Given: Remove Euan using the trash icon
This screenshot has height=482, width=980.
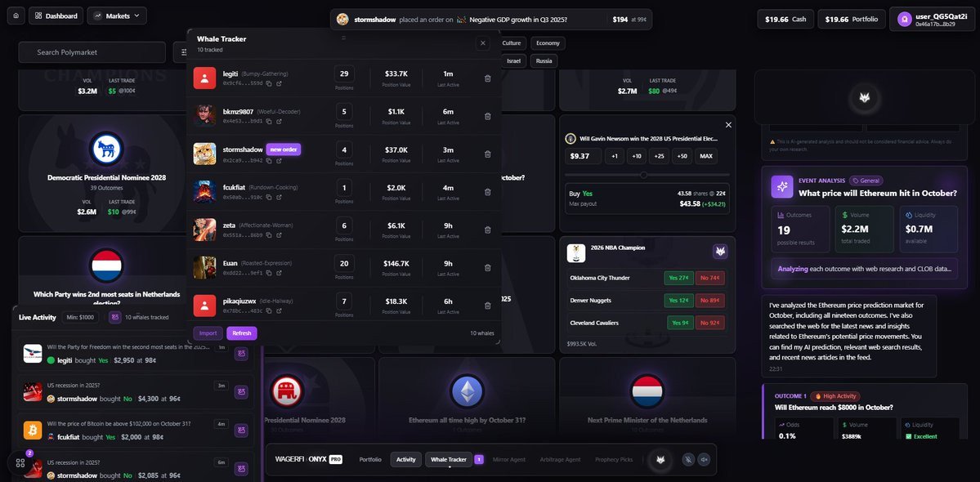Looking at the screenshot, I should click(487, 268).
